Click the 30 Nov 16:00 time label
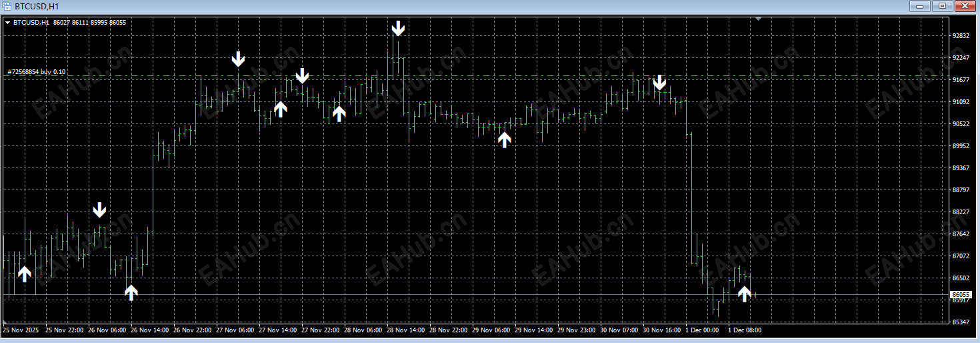 662,330
